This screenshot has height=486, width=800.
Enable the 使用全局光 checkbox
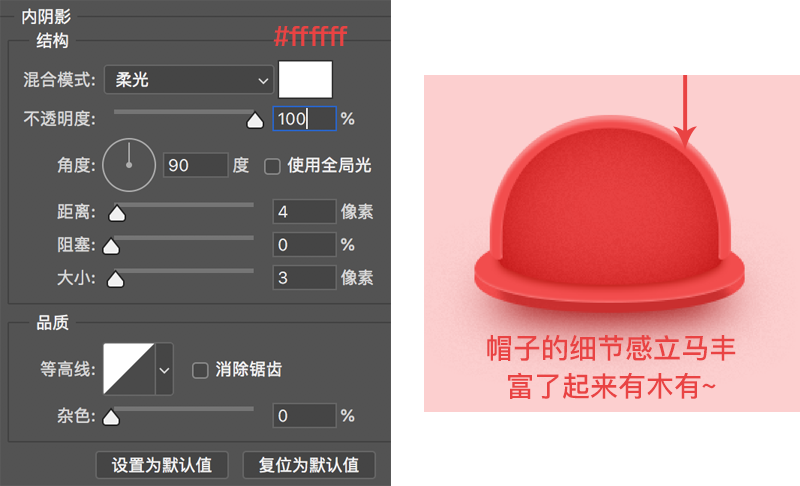[x=272, y=166]
